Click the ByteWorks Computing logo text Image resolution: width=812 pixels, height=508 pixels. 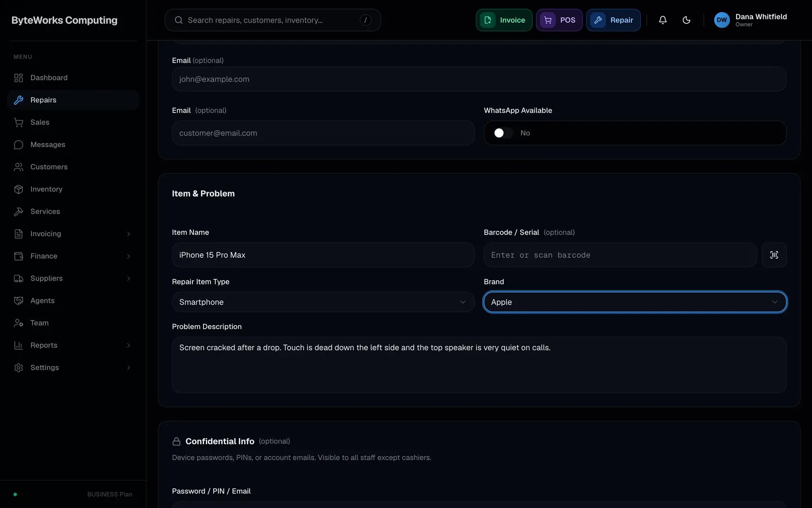(x=64, y=20)
